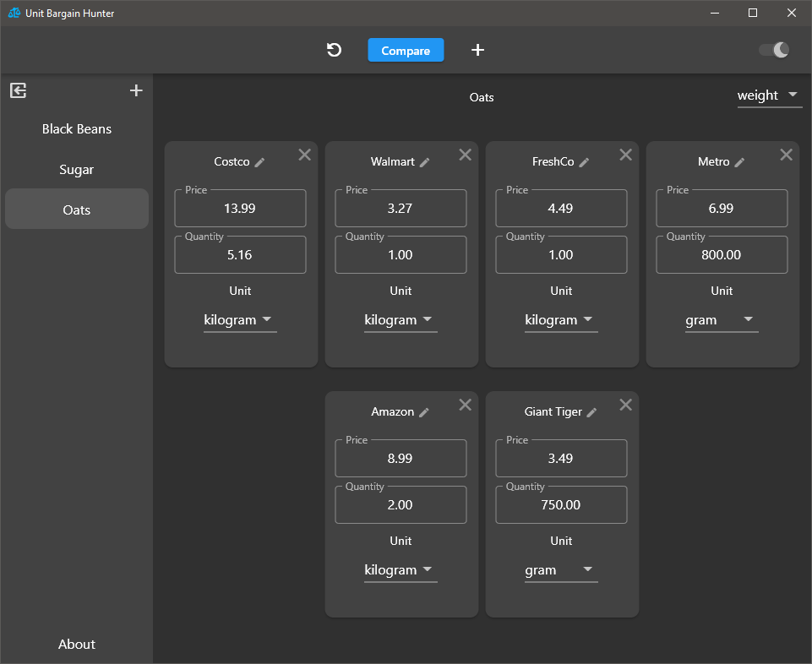Click the reset/refresh icon in toolbar
The image size is (812, 664).
(x=334, y=50)
